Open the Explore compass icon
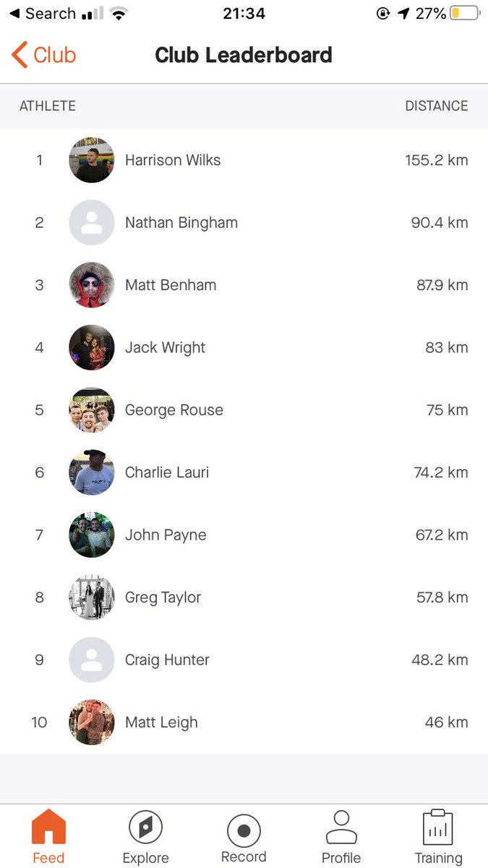The width and height of the screenshot is (488, 868). (145, 827)
